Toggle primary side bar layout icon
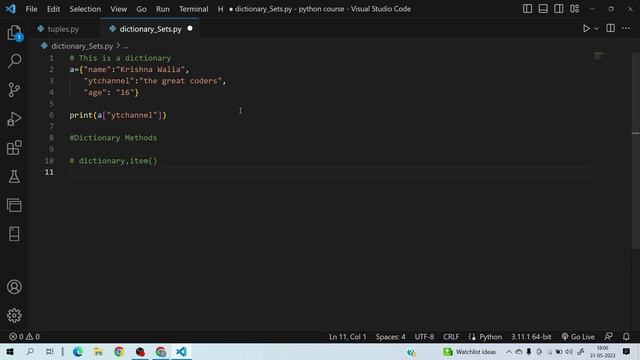 [x=527, y=9]
